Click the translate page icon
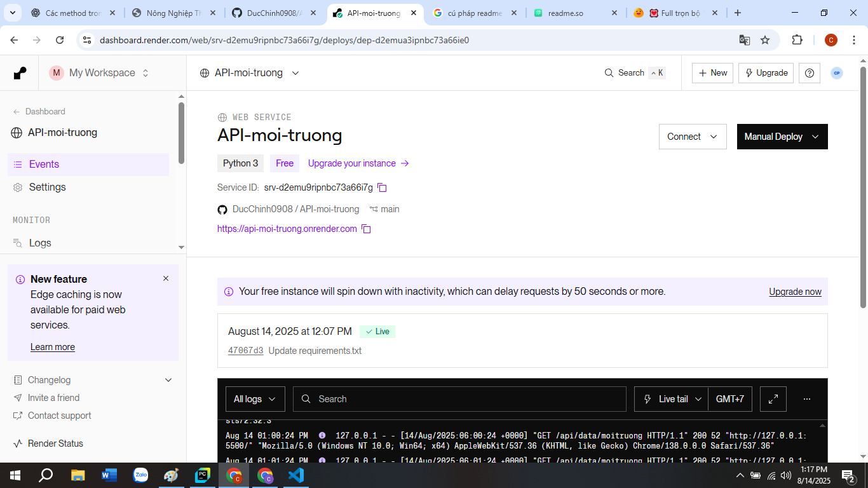This screenshot has height=488, width=868. click(x=745, y=40)
